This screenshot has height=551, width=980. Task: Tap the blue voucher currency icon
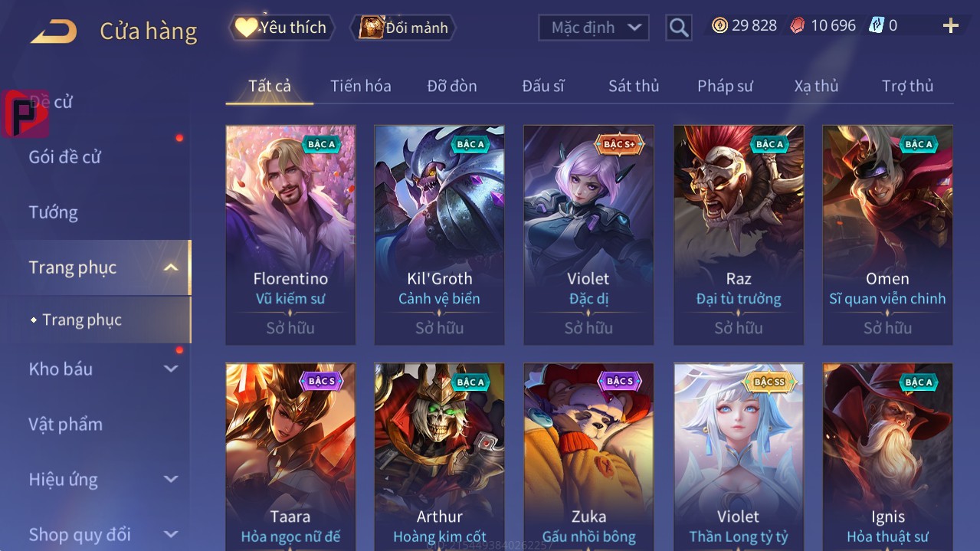click(x=876, y=25)
